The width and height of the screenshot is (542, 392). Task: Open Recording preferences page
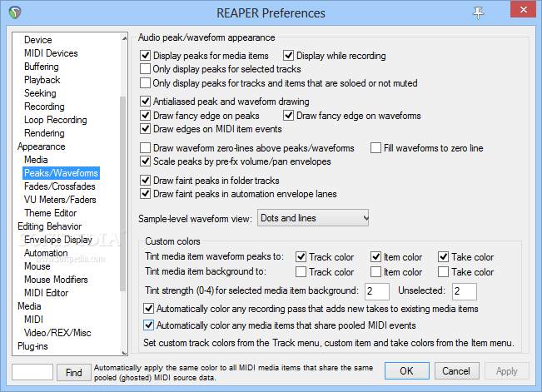pos(44,107)
